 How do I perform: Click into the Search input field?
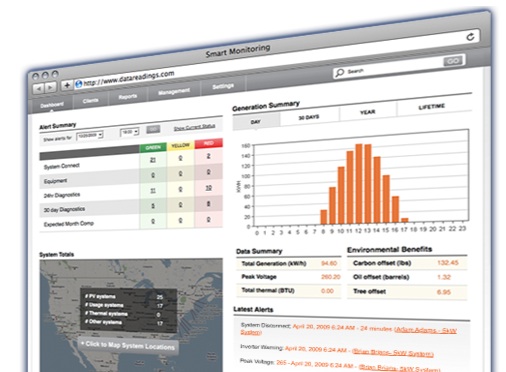[x=387, y=68]
